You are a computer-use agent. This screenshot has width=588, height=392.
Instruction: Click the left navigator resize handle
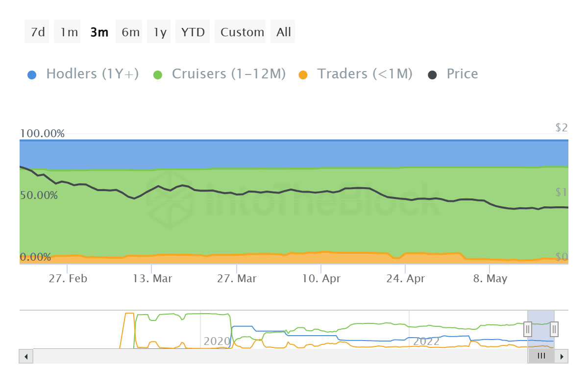point(527,329)
